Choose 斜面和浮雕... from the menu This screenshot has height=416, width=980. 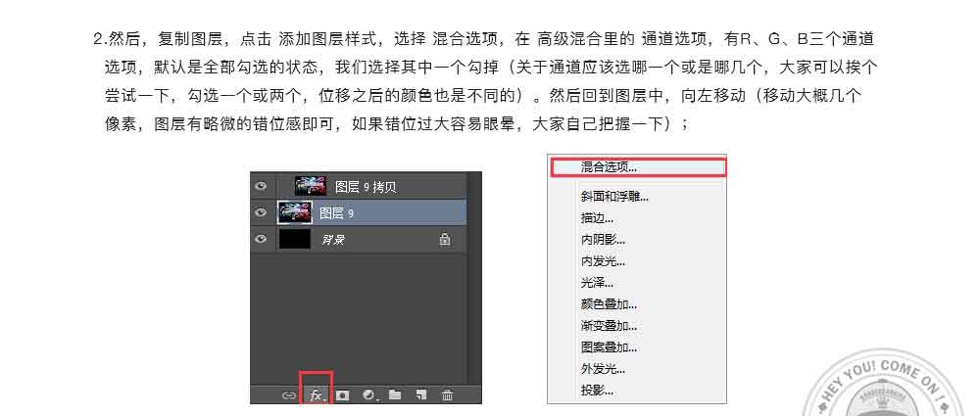[614, 197]
